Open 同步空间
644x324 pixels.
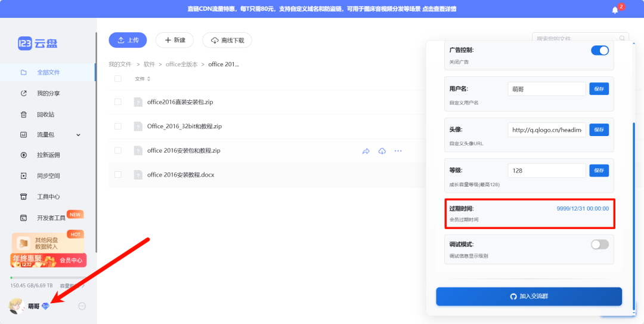48,176
